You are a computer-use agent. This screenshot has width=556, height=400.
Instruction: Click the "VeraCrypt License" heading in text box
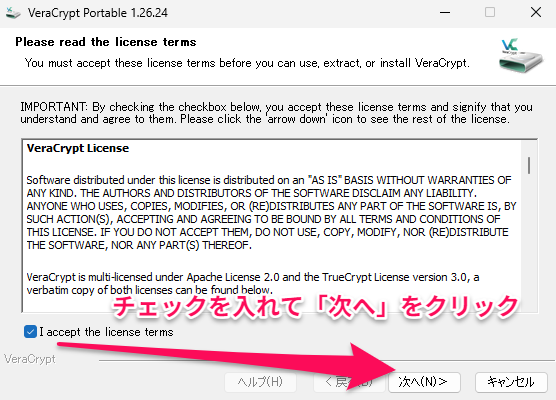point(78,148)
